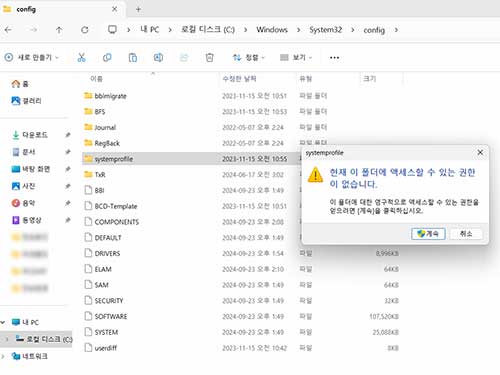Click pin icon next to 사진
The image size is (500, 375).
tap(68, 186)
